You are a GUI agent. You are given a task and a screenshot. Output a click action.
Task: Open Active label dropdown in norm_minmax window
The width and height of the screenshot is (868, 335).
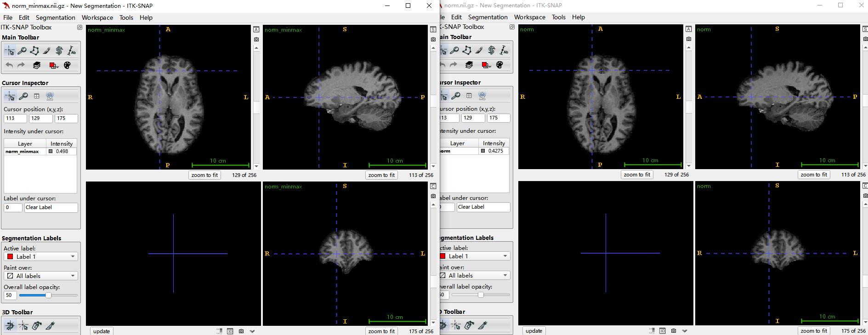click(41, 257)
